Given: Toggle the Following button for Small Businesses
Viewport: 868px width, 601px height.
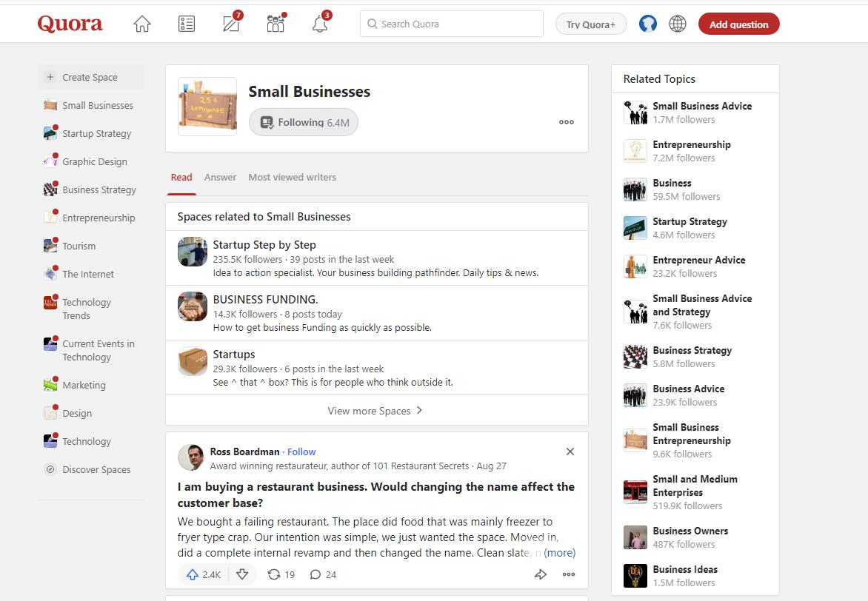Looking at the screenshot, I should tap(304, 122).
